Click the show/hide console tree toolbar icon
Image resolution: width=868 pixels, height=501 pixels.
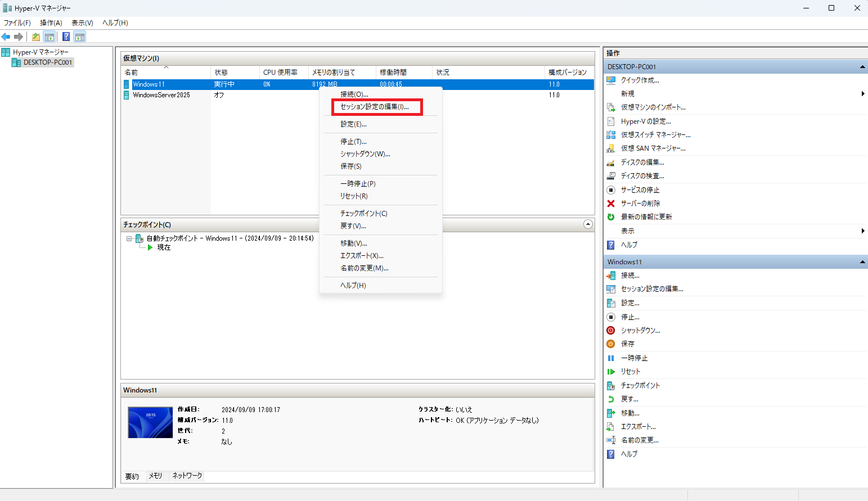click(50, 37)
